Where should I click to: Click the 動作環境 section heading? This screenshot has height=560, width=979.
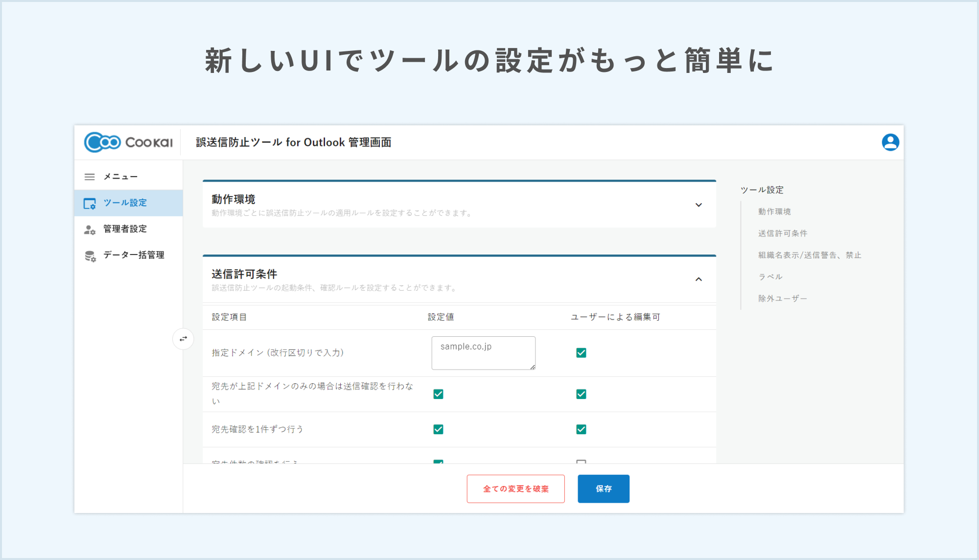coord(233,199)
